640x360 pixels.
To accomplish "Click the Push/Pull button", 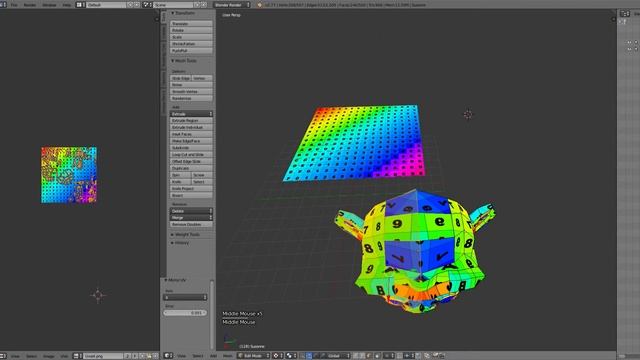I will (x=191, y=51).
